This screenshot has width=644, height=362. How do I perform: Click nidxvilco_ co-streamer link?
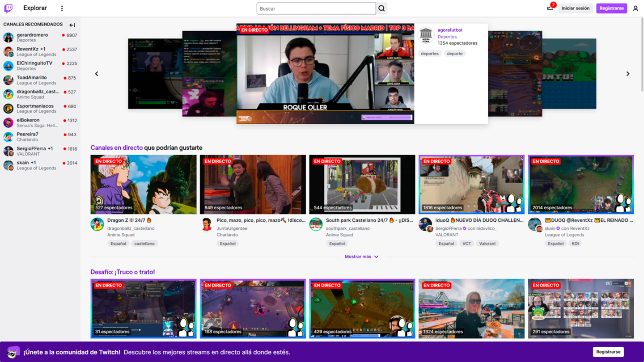click(x=487, y=228)
